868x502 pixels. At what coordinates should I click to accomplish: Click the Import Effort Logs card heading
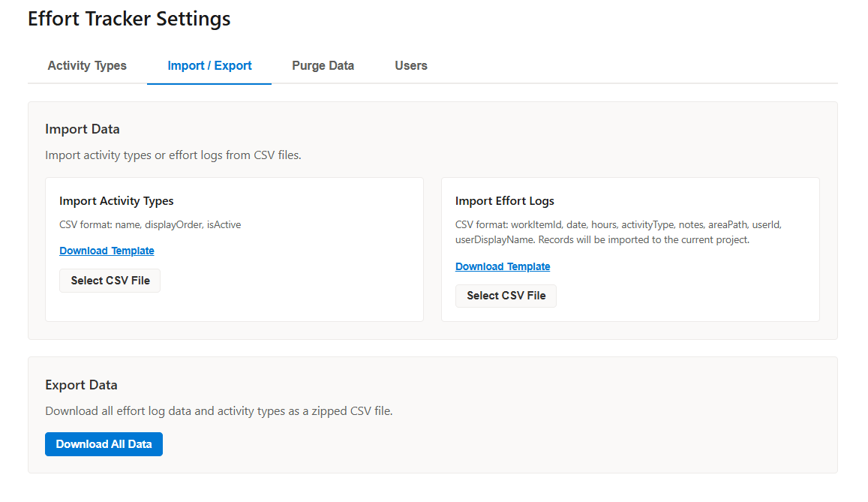(x=505, y=201)
